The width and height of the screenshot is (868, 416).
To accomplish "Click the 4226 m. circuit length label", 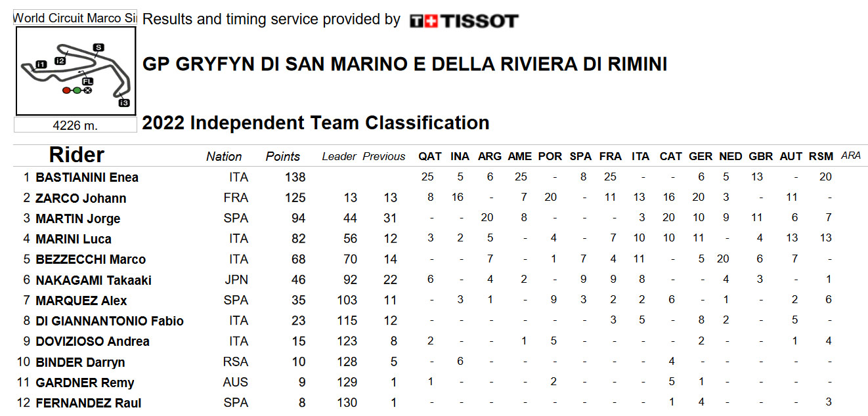I will point(76,125).
